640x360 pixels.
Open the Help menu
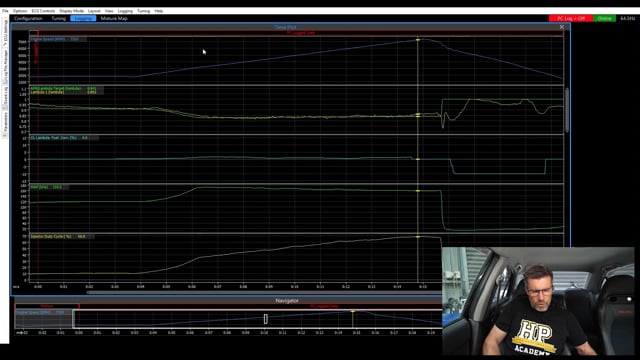(x=159, y=11)
